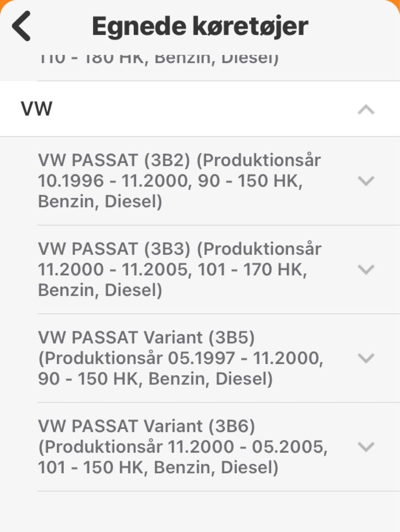Tap the 101 - 150 HK line of 3B6
Image resolution: width=400 pixels, height=532 pixels.
[x=158, y=467]
